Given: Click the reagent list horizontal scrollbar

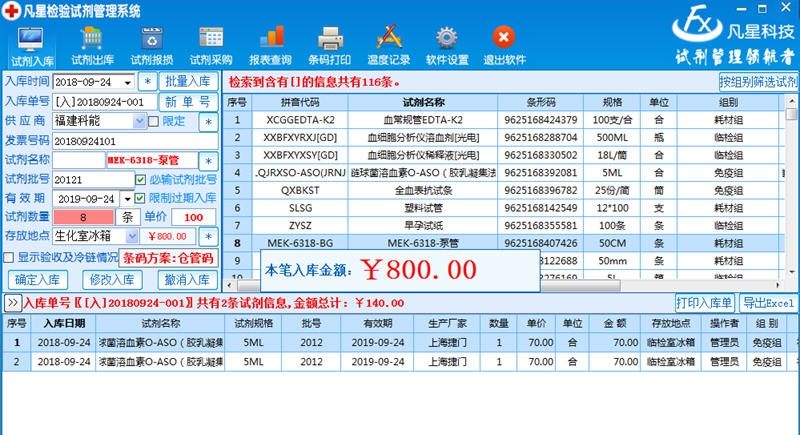Looking at the screenshot, I should click(429, 285).
